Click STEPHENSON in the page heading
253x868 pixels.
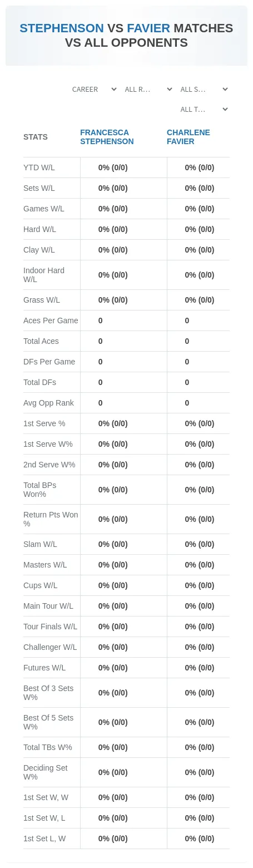tap(62, 28)
